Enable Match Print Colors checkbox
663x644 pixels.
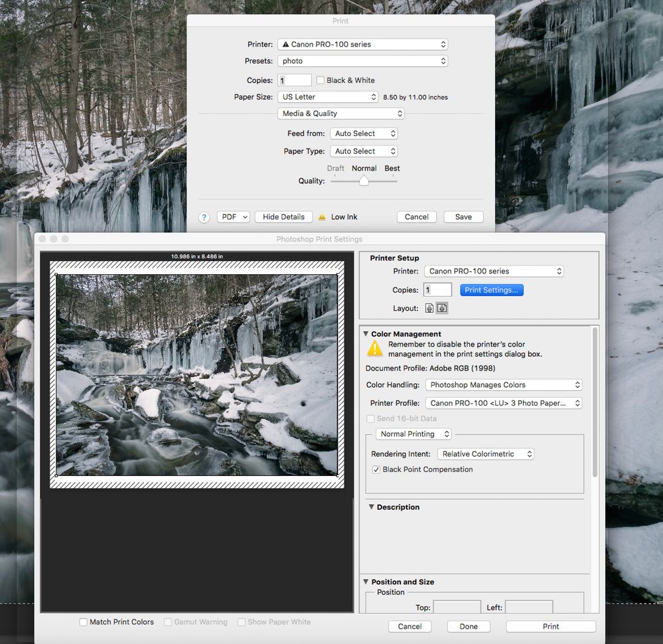point(84,622)
